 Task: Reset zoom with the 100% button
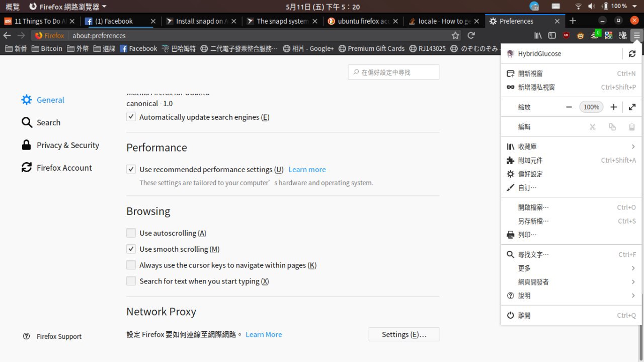click(591, 107)
